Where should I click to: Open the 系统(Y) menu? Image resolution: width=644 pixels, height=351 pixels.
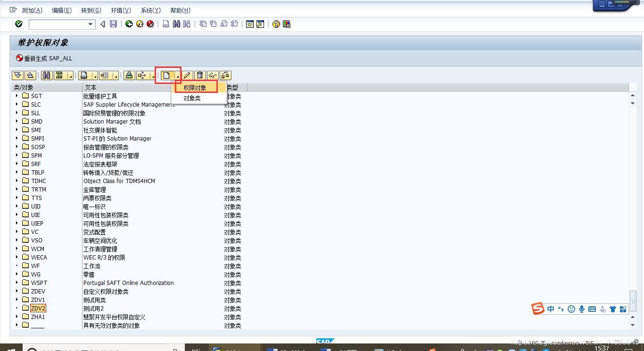[151, 10]
